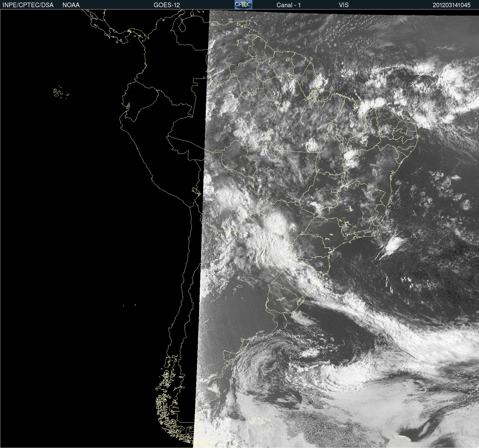The height and width of the screenshot is (448, 479).
Task: Click the CPTEC logo in header
Action: click(x=243, y=5)
